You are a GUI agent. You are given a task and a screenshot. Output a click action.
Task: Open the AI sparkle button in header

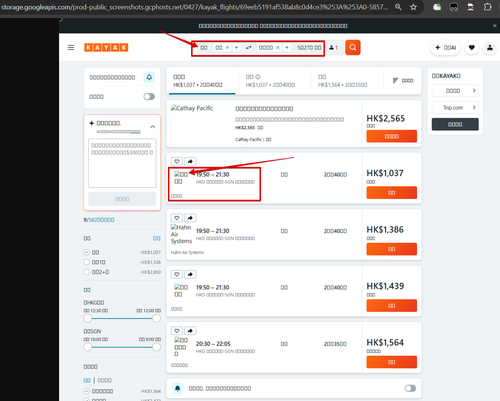pyautogui.click(x=445, y=48)
